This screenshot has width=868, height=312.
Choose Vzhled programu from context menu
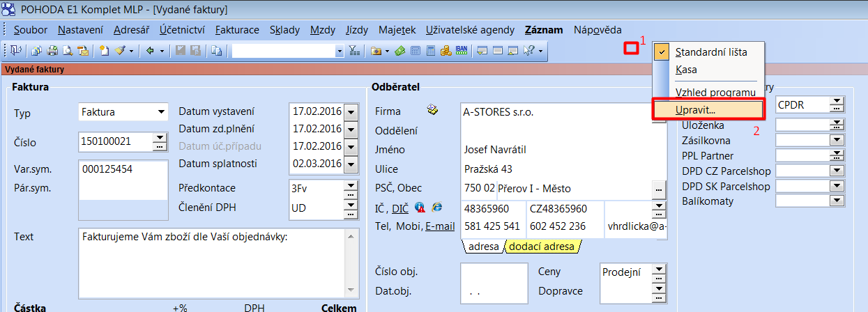click(708, 92)
